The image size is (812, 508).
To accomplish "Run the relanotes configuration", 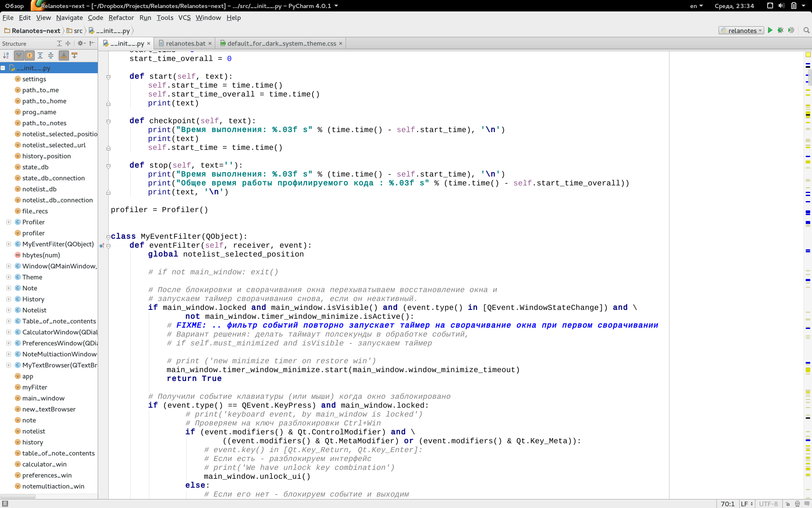I will [x=770, y=30].
